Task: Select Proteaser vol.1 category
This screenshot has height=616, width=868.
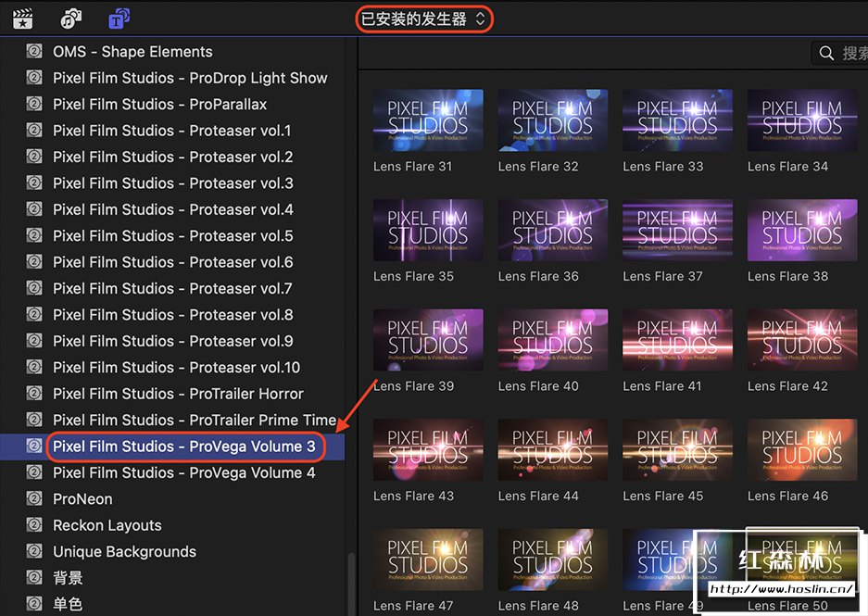Action: pyautogui.click(x=172, y=131)
